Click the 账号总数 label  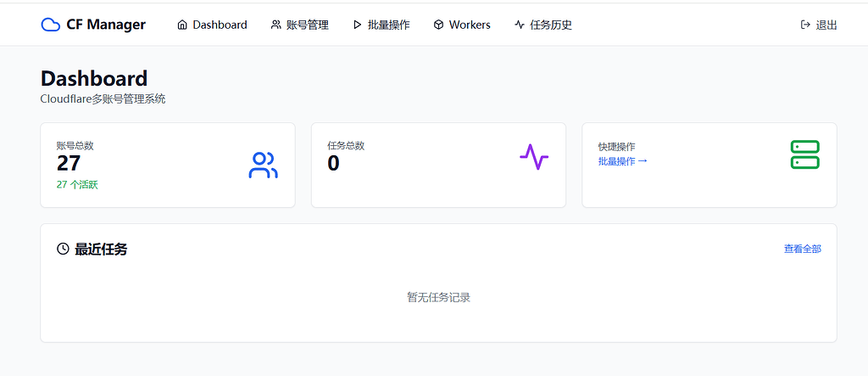click(75, 146)
